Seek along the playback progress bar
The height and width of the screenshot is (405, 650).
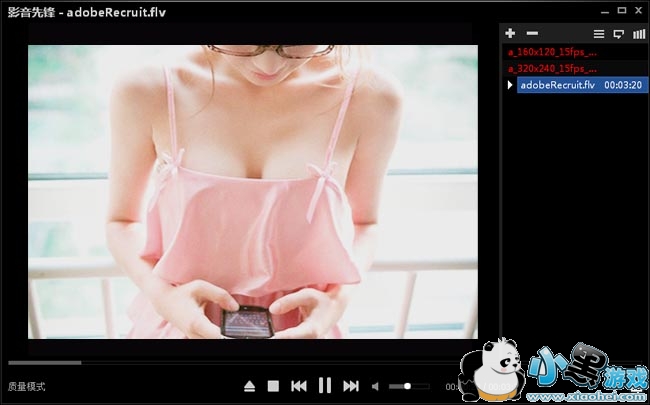(234, 363)
